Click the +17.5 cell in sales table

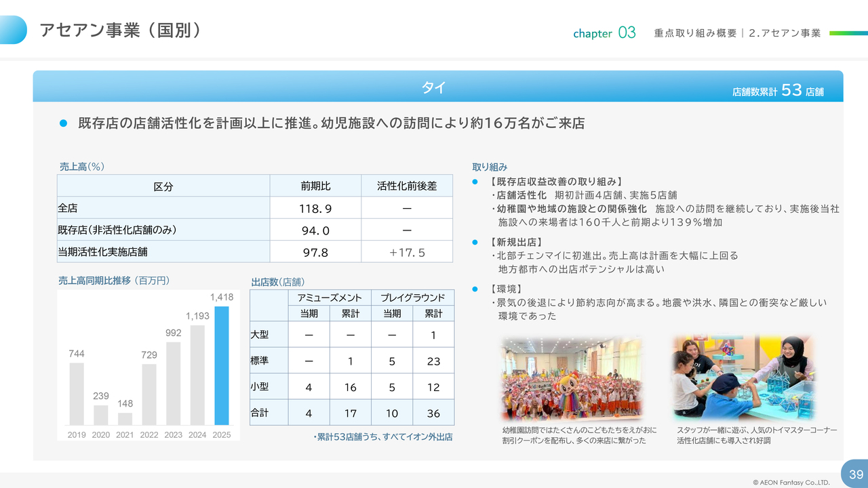coord(407,252)
